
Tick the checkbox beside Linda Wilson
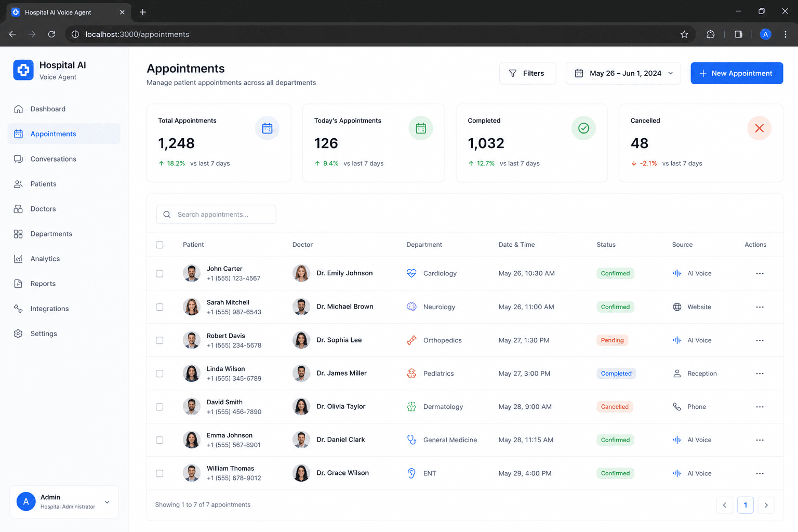click(x=159, y=374)
